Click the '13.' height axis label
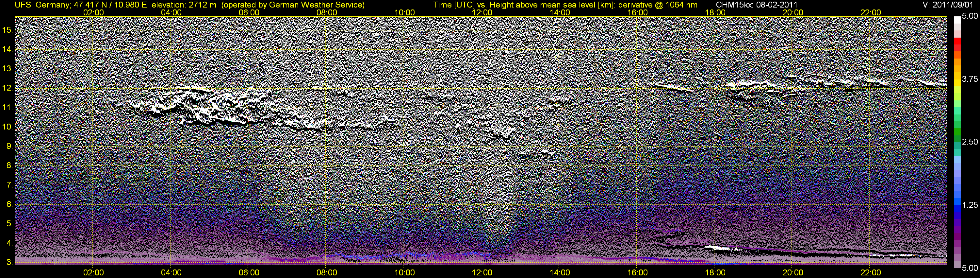This screenshot has width=980, height=278. (8, 69)
